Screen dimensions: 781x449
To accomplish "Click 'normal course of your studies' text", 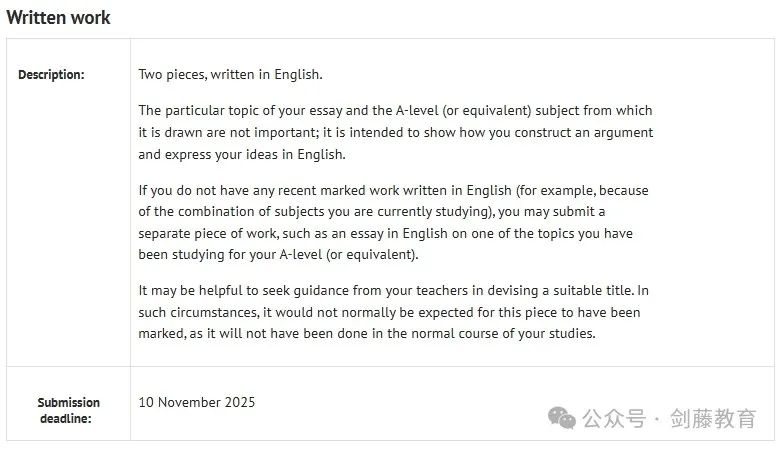I will click(x=503, y=333).
